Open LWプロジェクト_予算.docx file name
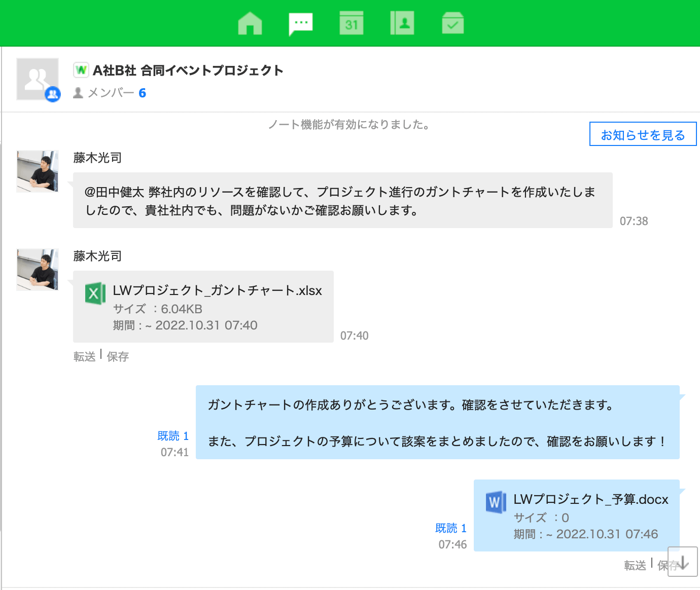The height and width of the screenshot is (590, 700). click(x=590, y=499)
